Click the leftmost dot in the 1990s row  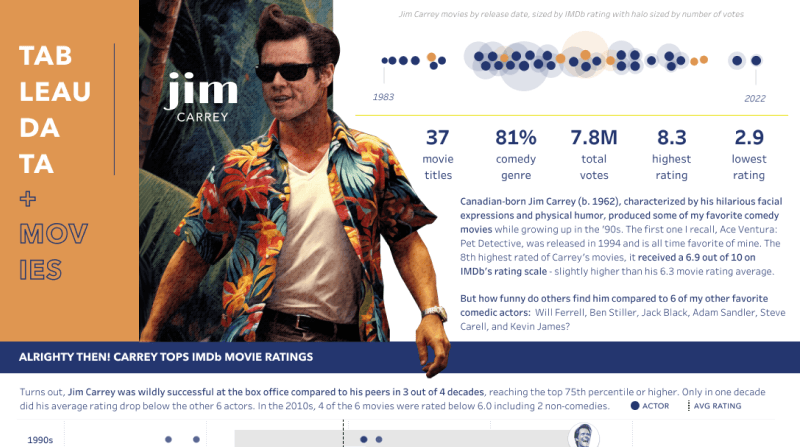(x=168, y=439)
